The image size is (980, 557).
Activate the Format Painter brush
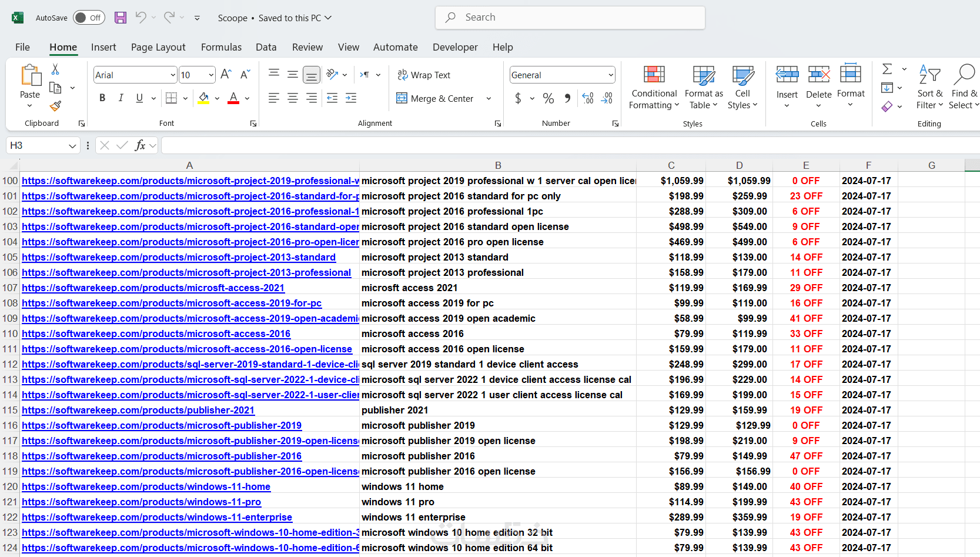pos(55,106)
